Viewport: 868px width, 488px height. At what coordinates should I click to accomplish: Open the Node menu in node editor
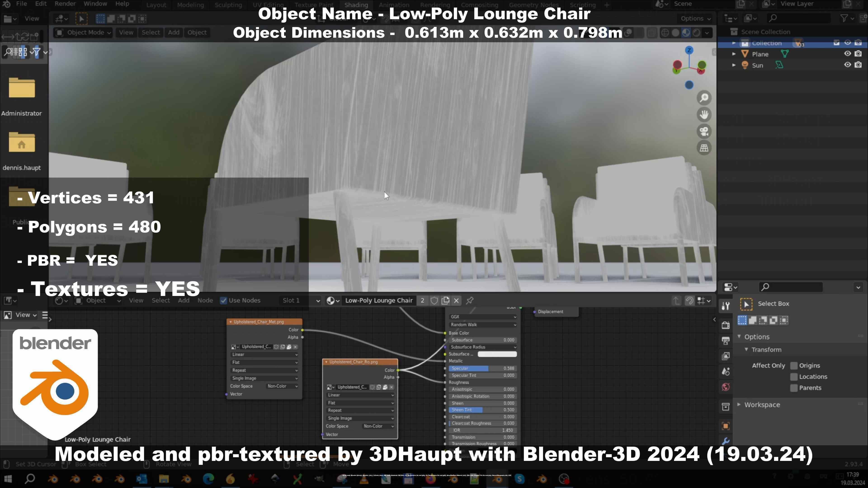205,300
